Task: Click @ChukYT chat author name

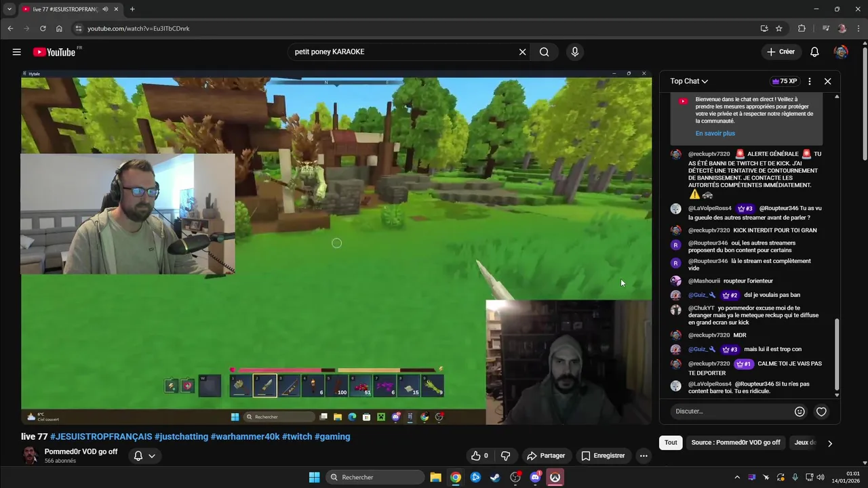Action: [701, 308]
